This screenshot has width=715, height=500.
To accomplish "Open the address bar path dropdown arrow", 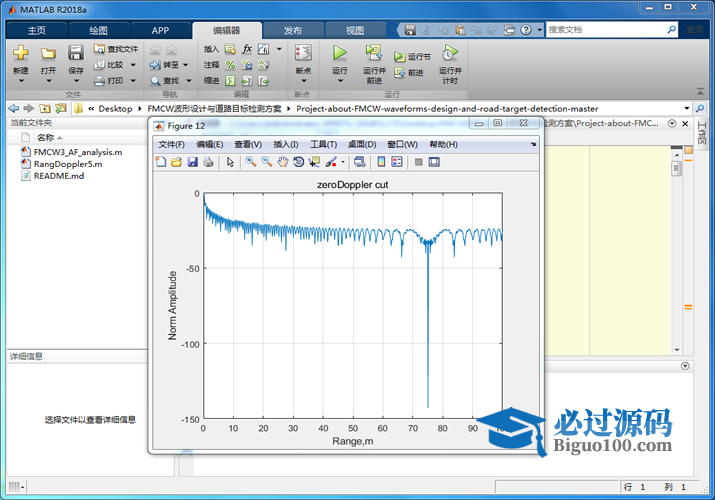I will tap(686, 108).
